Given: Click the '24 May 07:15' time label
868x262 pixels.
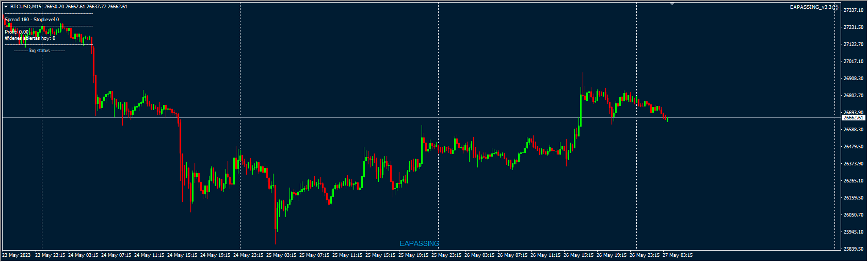Looking at the screenshot, I should pos(116,255).
